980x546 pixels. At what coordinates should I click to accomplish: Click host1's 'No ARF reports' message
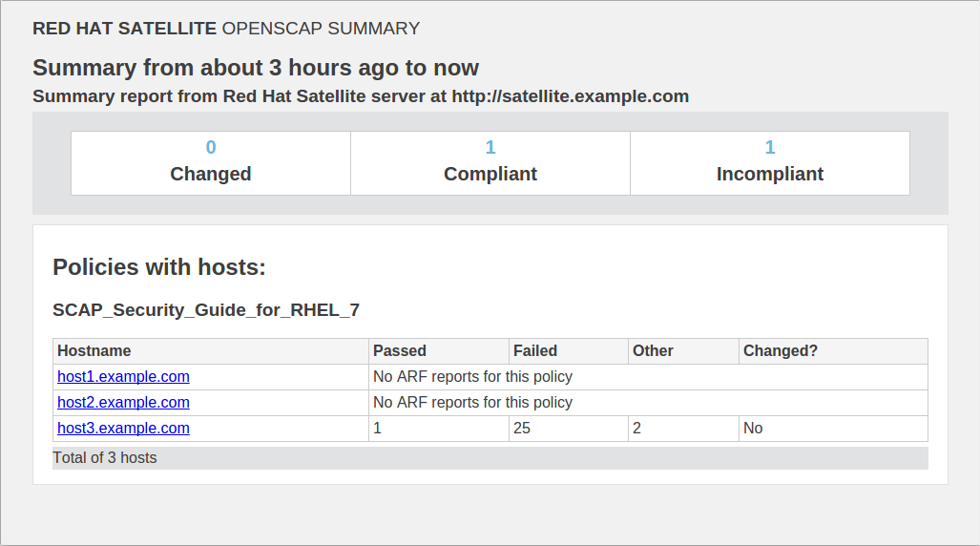pyautogui.click(x=472, y=377)
